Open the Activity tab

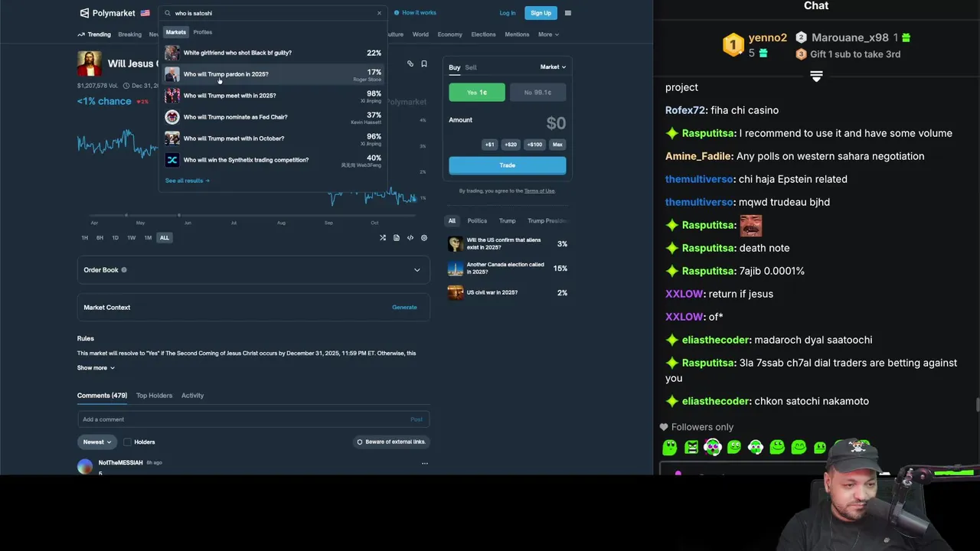coord(192,396)
